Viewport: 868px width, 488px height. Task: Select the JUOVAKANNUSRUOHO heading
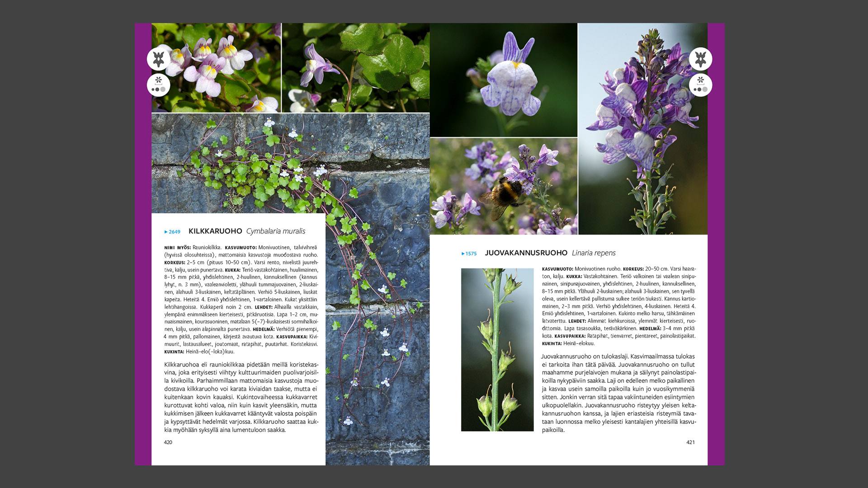point(526,253)
